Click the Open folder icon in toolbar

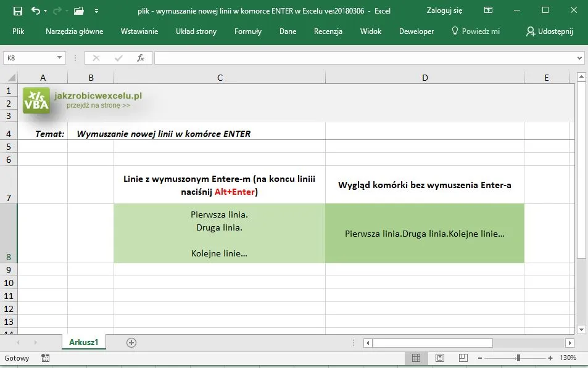79,11
